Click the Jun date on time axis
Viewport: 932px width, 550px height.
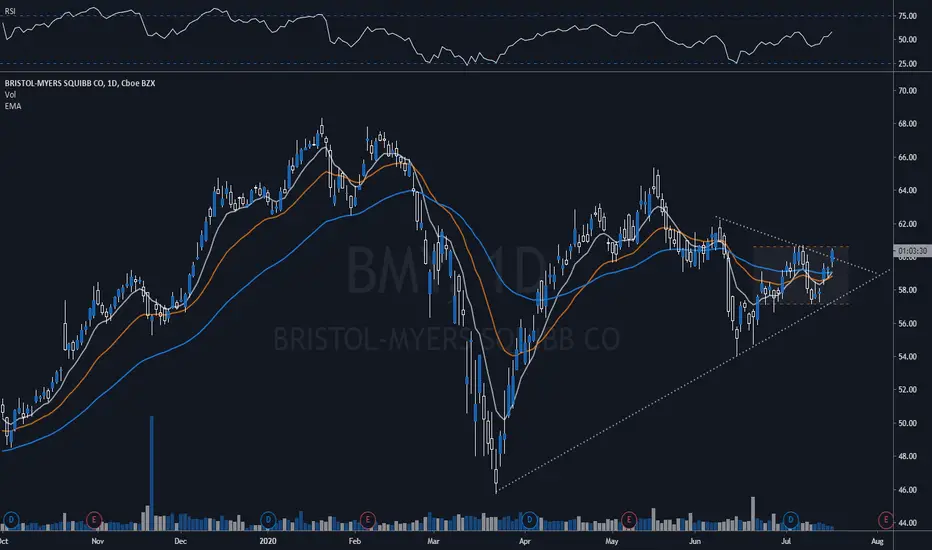pos(694,541)
